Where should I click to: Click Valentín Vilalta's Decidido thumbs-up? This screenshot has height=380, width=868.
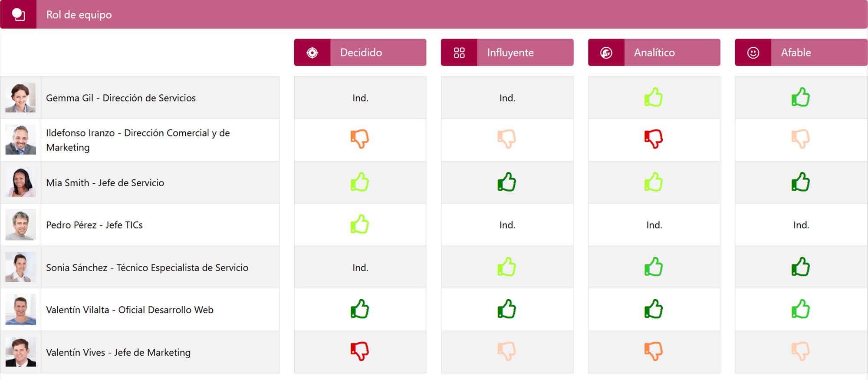pyautogui.click(x=360, y=309)
